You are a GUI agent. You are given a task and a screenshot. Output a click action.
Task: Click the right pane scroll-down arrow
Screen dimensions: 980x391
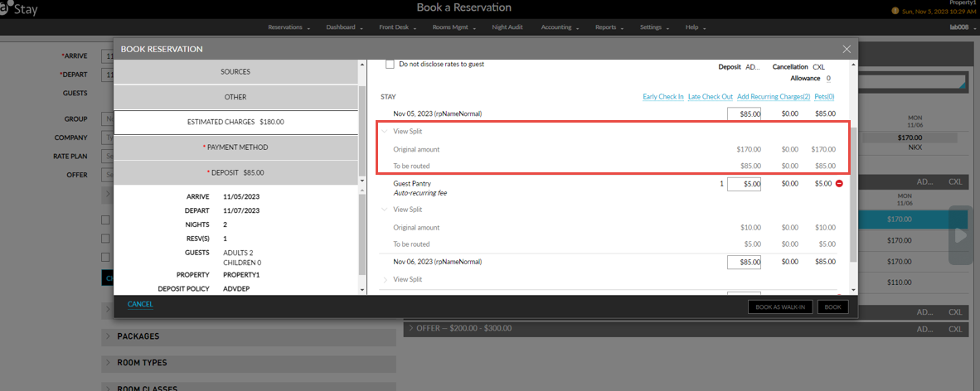pyautogui.click(x=854, y=291)
